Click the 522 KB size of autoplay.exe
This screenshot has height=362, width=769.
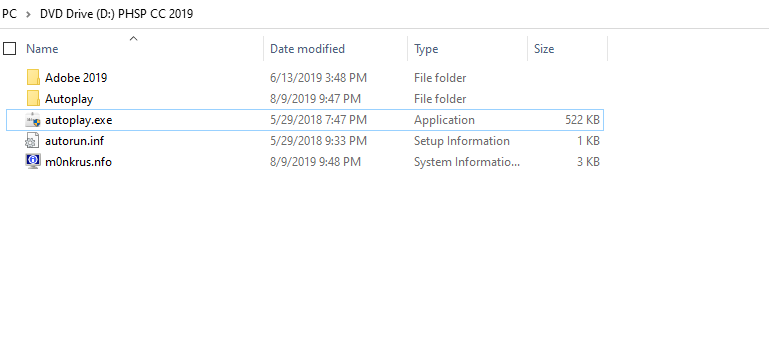582,120
